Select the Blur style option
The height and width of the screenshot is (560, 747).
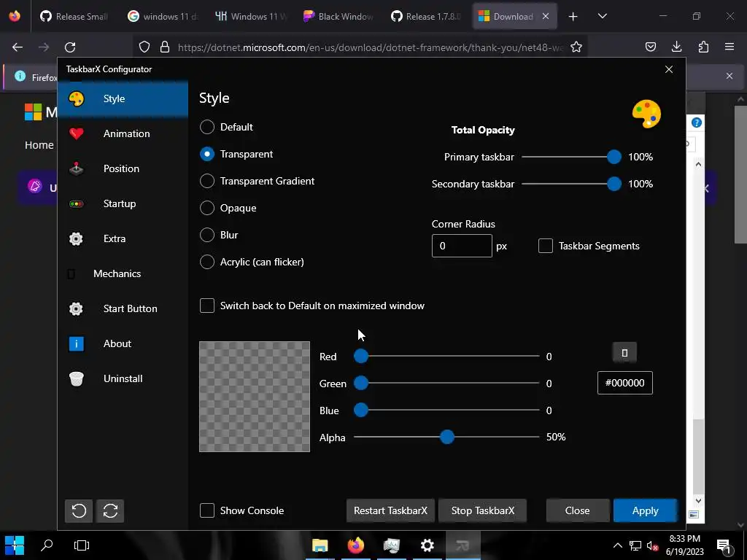[x=206, y=235]
